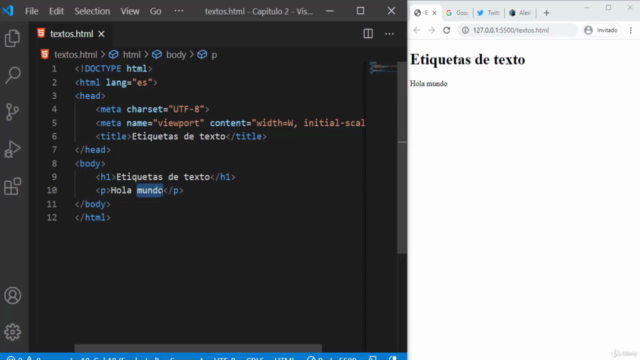This screenshot has width=640, height=360.
Task: Click the browser's forward arrow
Action: point(431,30)
